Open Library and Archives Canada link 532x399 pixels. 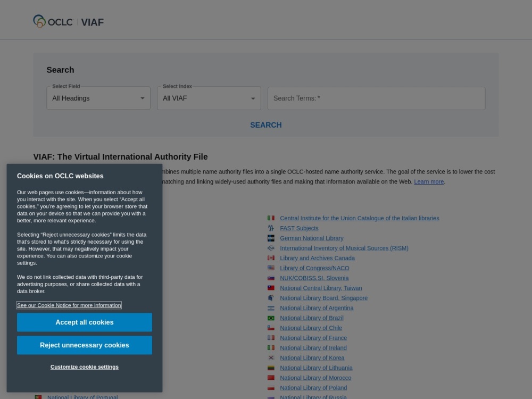(317, 258)
